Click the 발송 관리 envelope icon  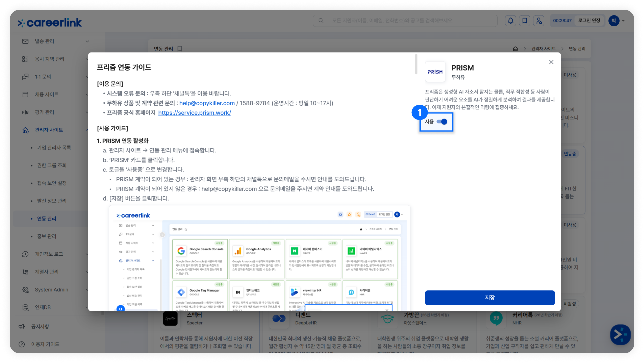(25, 41)
